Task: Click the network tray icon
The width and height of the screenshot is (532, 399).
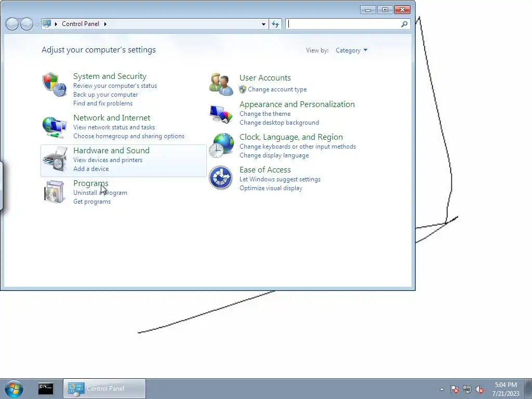Action: pyautogui.click(x=467, y=389)
